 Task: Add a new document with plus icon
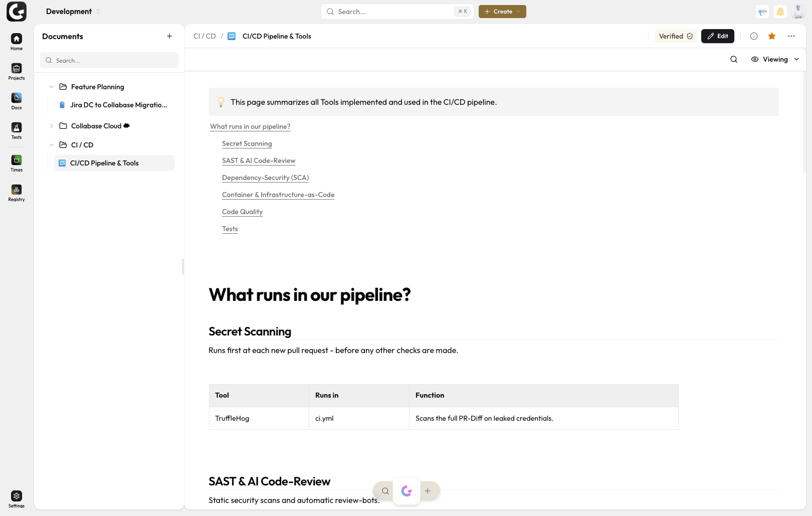click(x=169, y=36)
